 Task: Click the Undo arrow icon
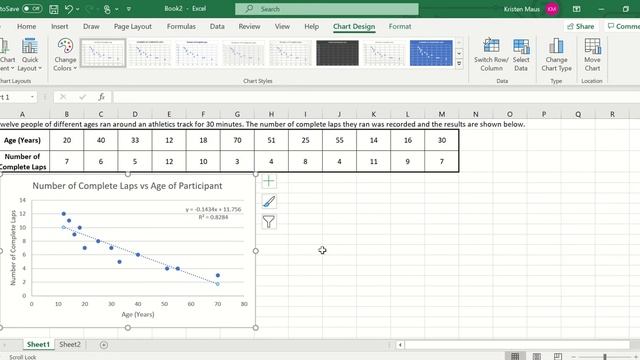69,9
